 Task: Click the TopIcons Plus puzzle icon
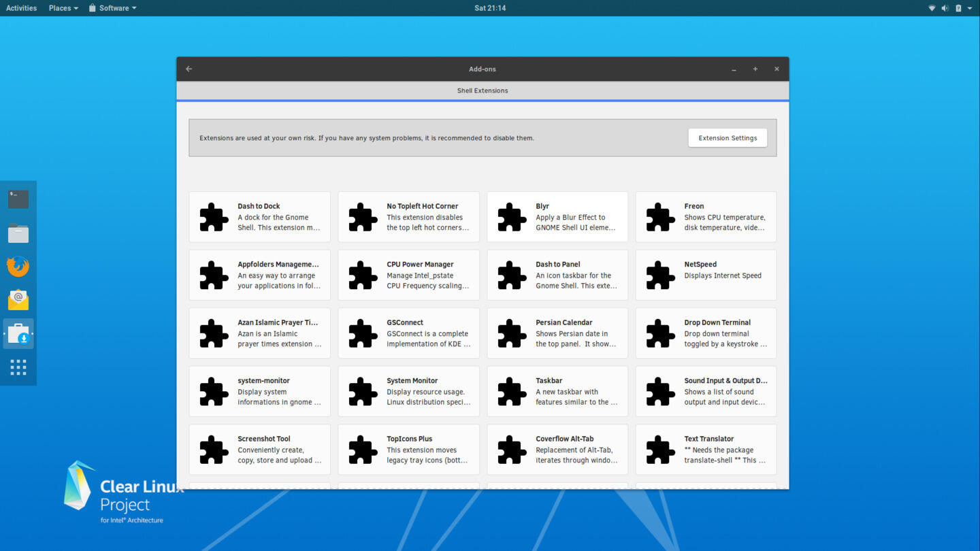click(363, 450)
